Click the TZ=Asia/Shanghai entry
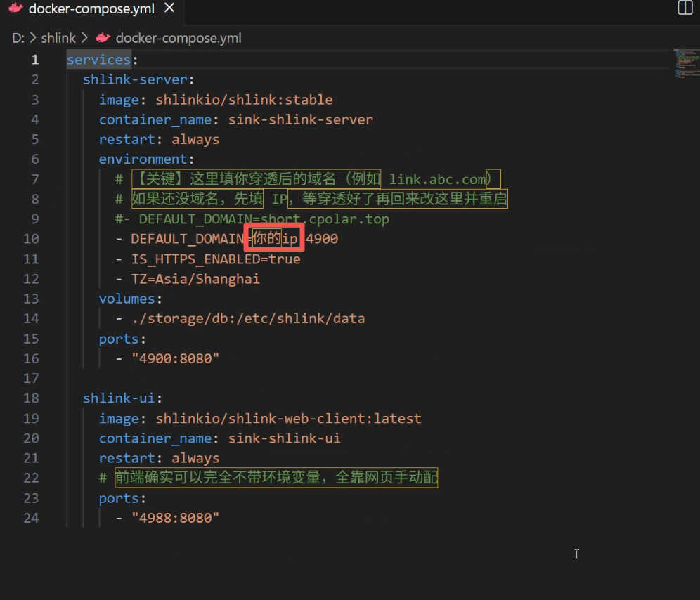Image resolution: width=700 pixels, height=600 pixels. tap(195, 279)
